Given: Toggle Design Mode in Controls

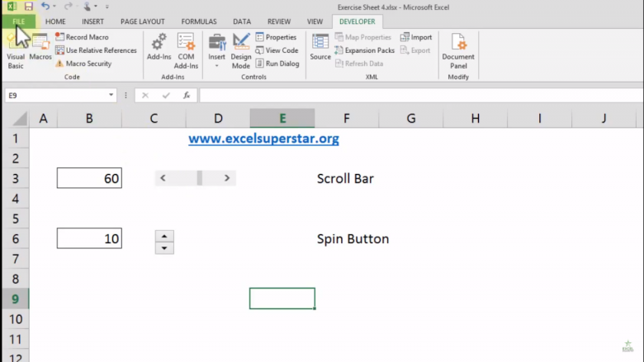Looking at the screenshot, I should [x=241, y=50].
